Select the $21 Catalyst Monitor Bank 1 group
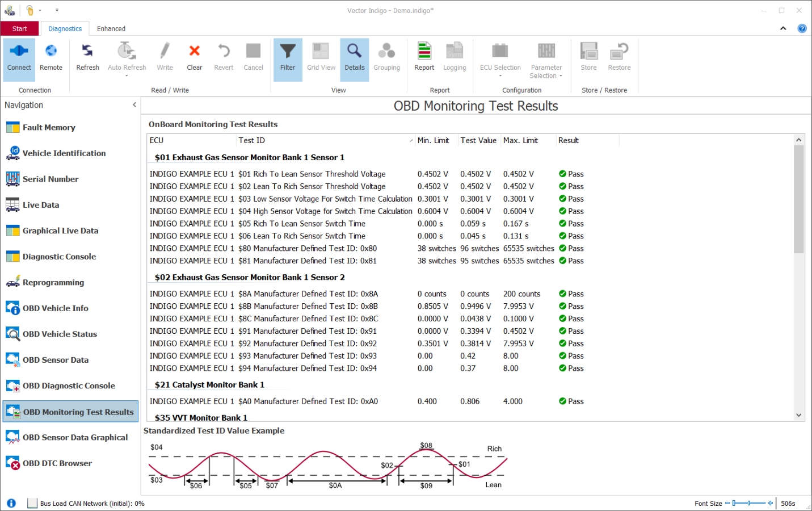Viewport: 812px width, 511px height. pos(209,384)
